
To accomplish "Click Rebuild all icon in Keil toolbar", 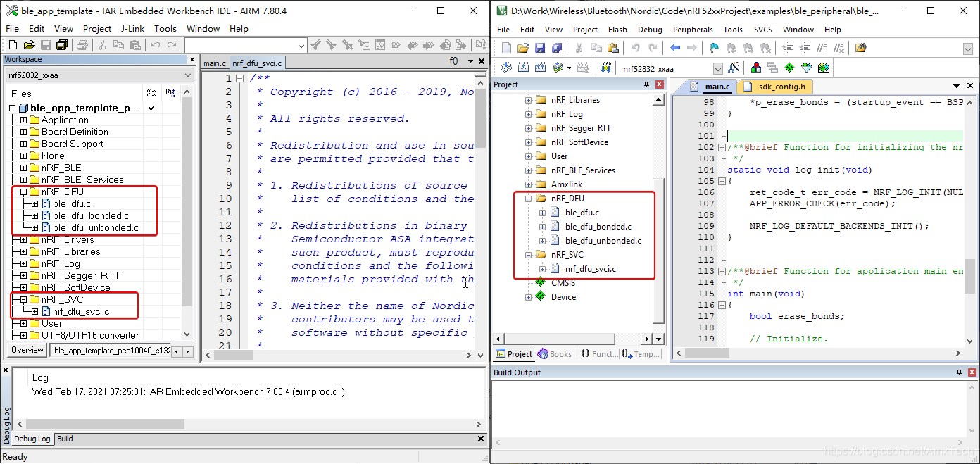I will tap(540, 68).
